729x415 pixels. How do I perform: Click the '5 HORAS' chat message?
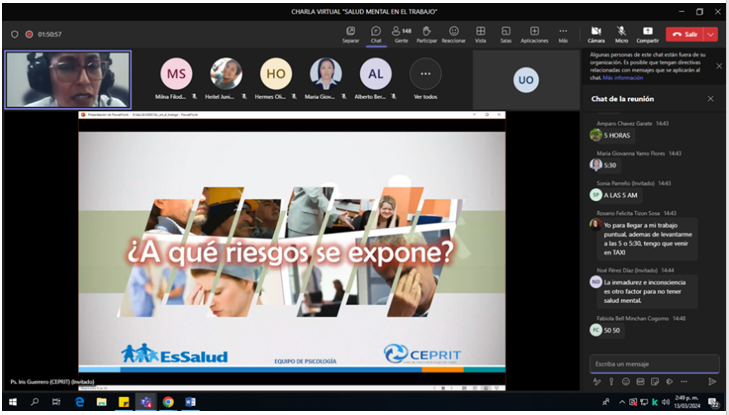tap(616, 136)
